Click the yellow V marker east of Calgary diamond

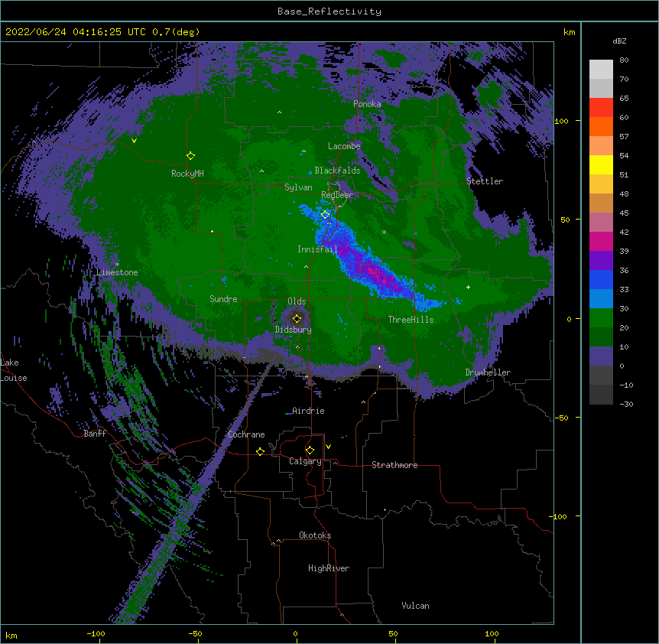coord(328,447)
